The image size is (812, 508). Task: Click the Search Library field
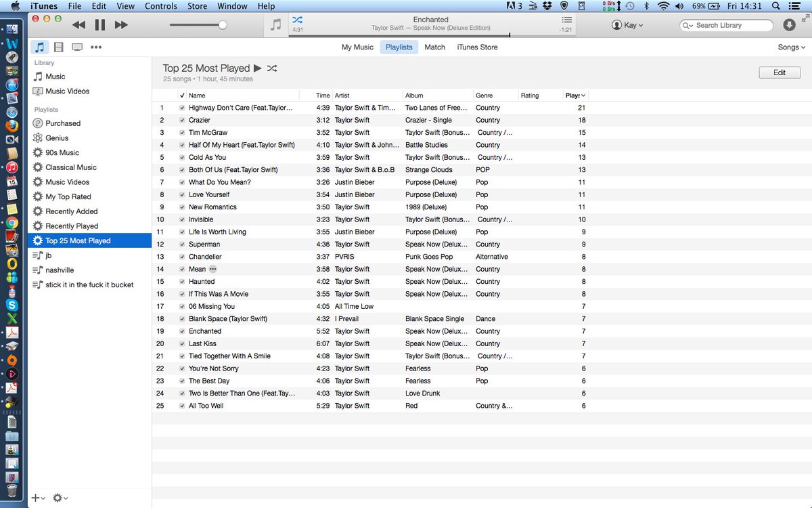[x=727, y=25]
